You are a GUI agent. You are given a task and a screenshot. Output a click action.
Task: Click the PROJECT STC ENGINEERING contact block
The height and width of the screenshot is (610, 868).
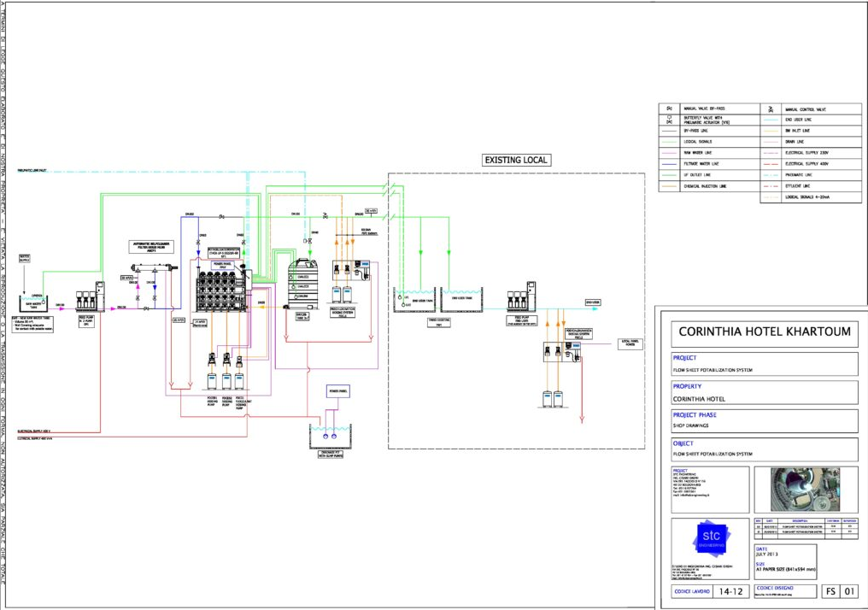(710, 490)
